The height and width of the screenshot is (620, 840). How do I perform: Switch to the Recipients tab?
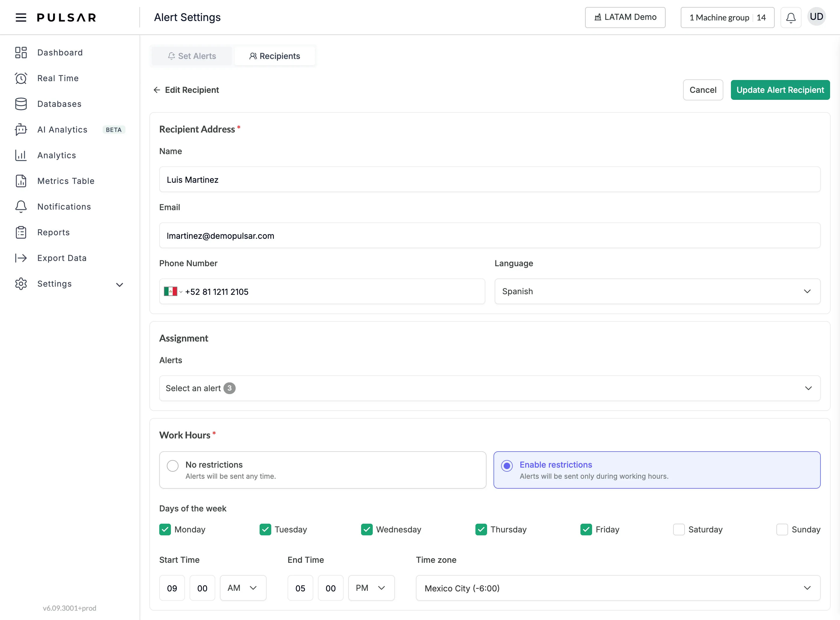tap(274, 56)
